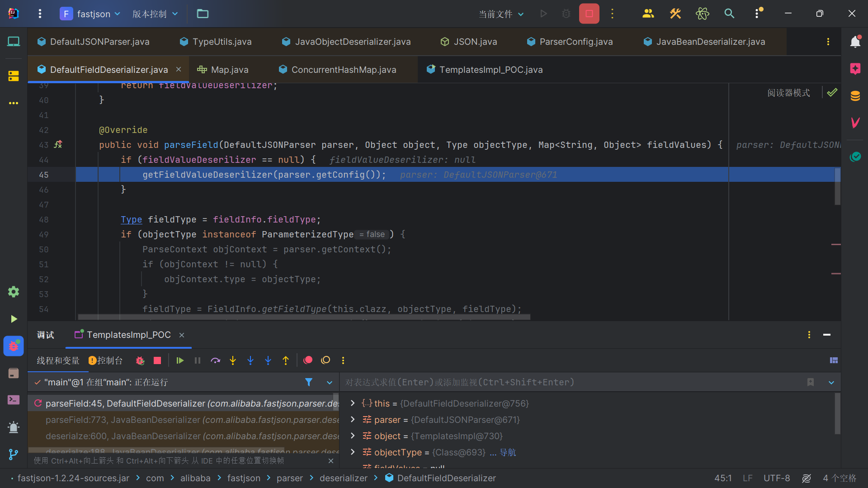This screenshot has height=488, width=868.
Task: Open the Services gear tool window
Action: (14, 292)
